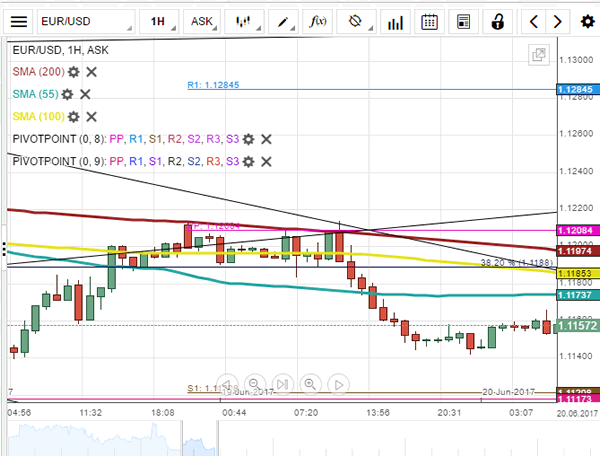Select the pencil drawing tool
The height and width of the screenshot is (457, 600).
click(284, 21)
